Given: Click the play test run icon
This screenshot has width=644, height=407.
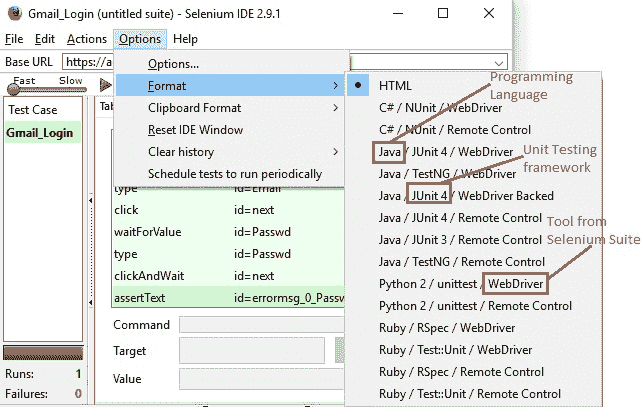Looking at the screenshot, I should tap(106, 85).
